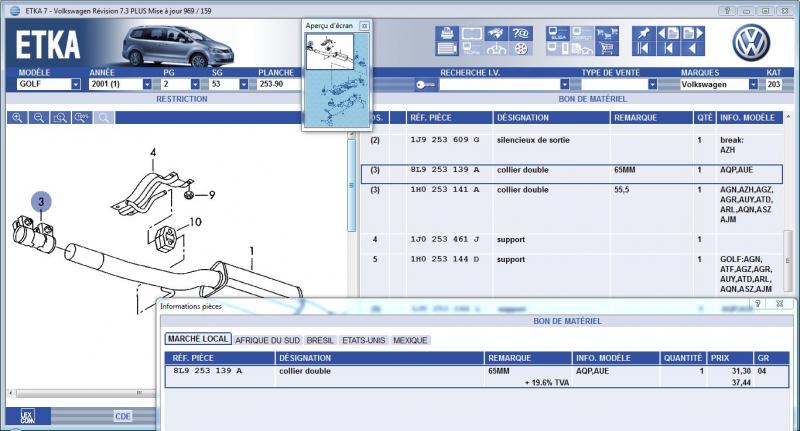Viewport: 800px width, 431px height.
Task: Select row 1J9 253 609 G
Action: coord(572,145)
